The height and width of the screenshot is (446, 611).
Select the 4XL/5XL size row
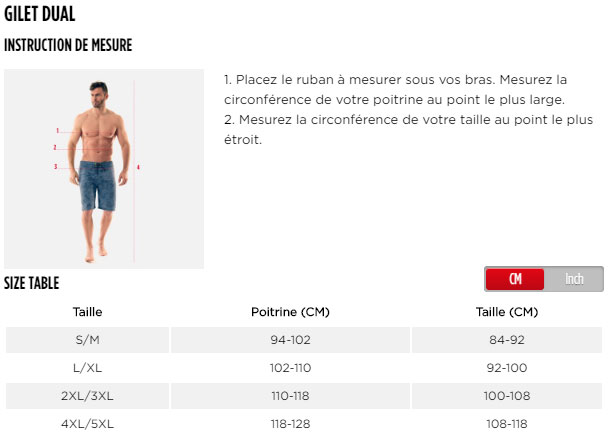88,424
